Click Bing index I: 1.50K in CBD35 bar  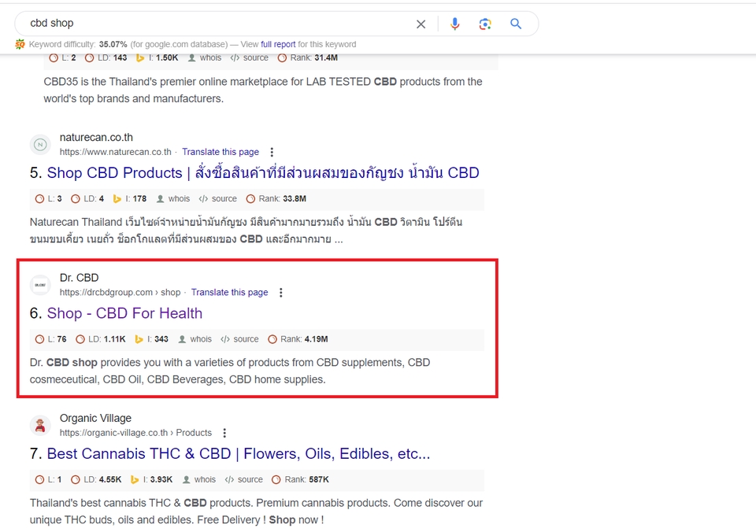157,57
